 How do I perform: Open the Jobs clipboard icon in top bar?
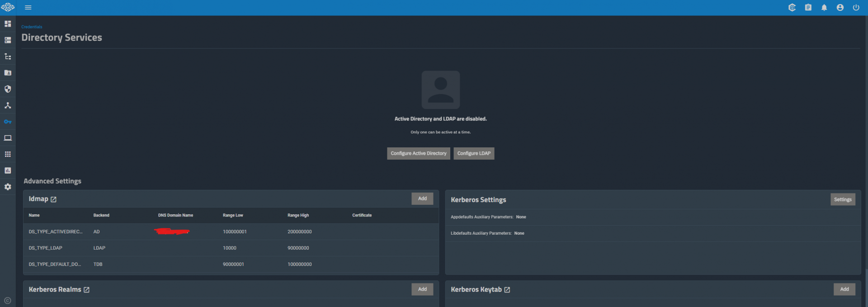click(x=808, y=8)
